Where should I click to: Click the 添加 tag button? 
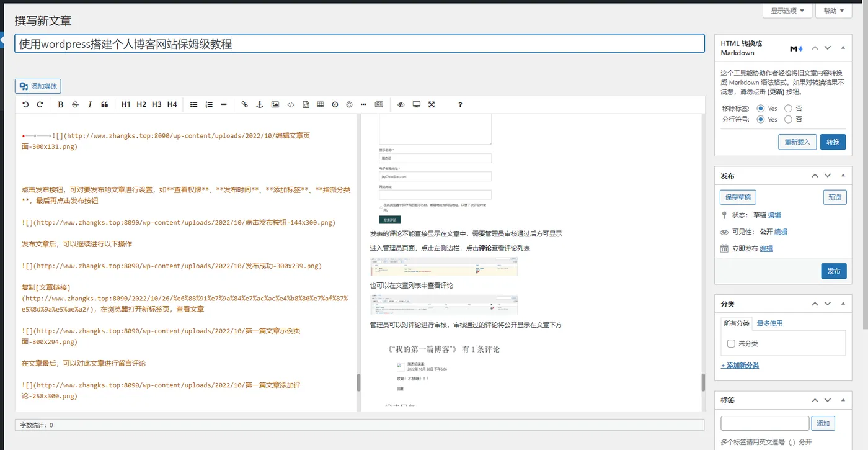click(x=823, y=423)
